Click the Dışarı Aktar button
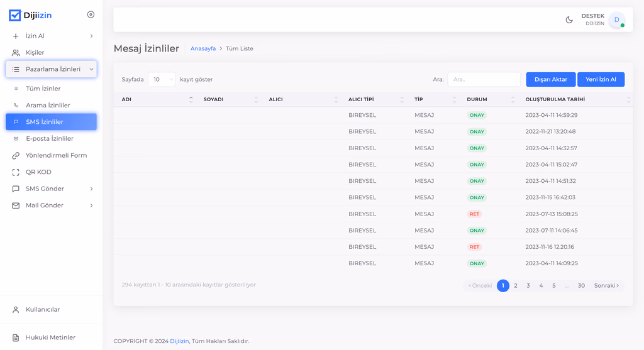 click(x=550, y=79)
